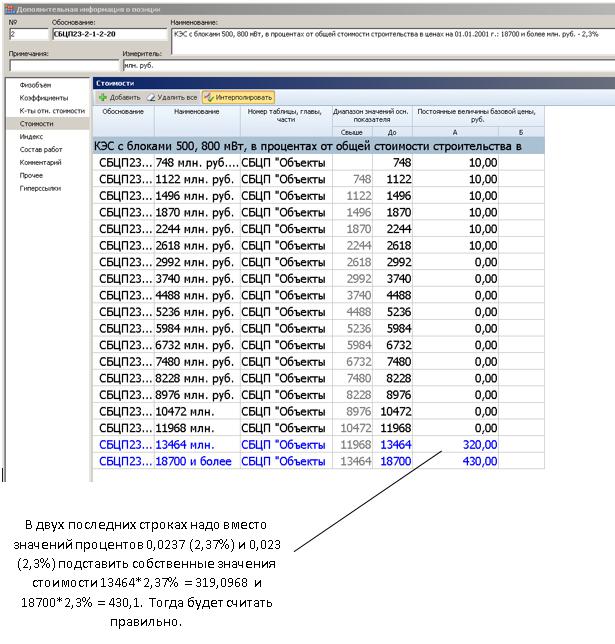615x644 pixels.
Task: Select the blue 13464 млн. name cell
Action: click(197, 445)
